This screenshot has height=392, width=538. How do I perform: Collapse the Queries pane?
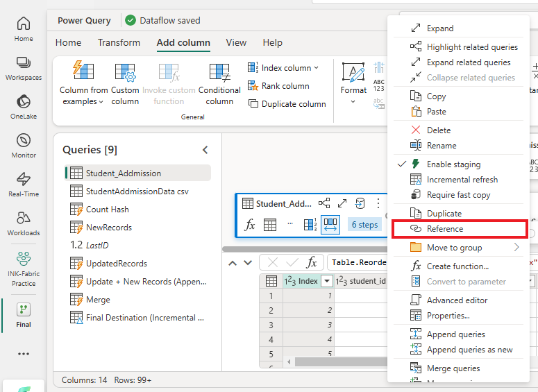coord(205,150)
